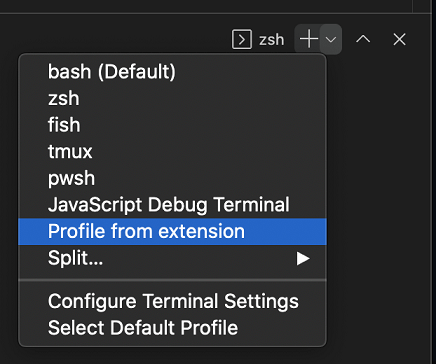Select Profile from extension entry
This screenshot has height=364, width=436.
172,232
